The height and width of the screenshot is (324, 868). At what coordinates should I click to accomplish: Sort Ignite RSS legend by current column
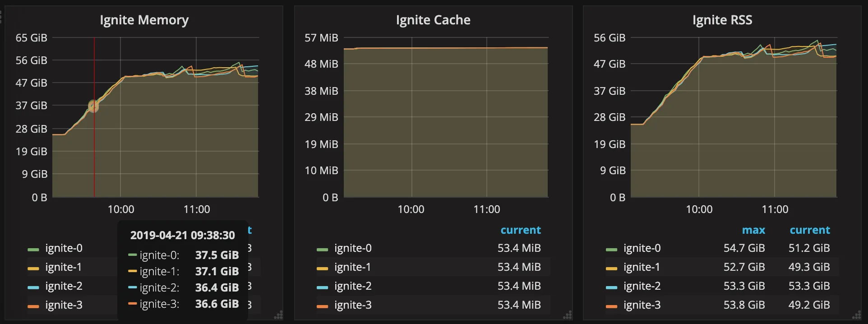(809, 230)
